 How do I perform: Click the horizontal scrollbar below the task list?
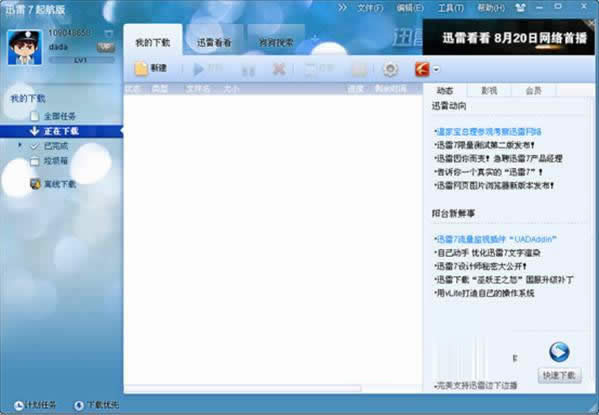pos(243,388)
